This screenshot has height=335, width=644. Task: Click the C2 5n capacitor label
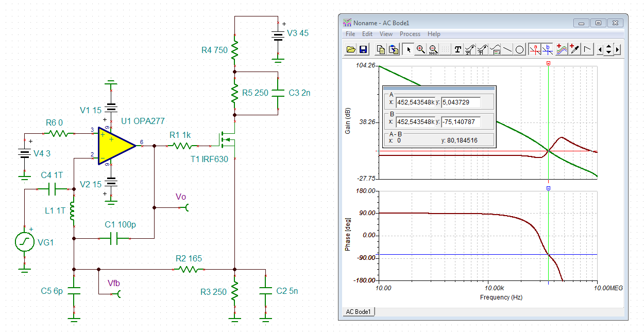click(287, 291)
